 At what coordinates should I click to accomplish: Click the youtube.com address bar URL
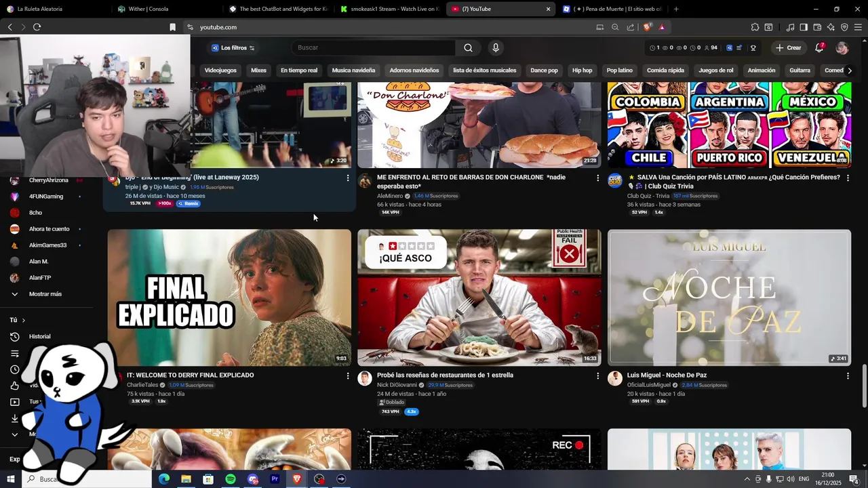point(218,27)
